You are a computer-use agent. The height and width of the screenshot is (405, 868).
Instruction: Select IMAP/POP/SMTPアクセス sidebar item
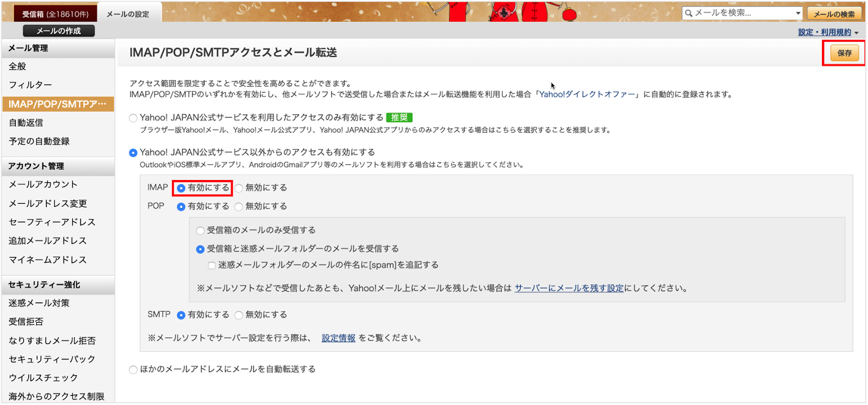tap(58, 104)
